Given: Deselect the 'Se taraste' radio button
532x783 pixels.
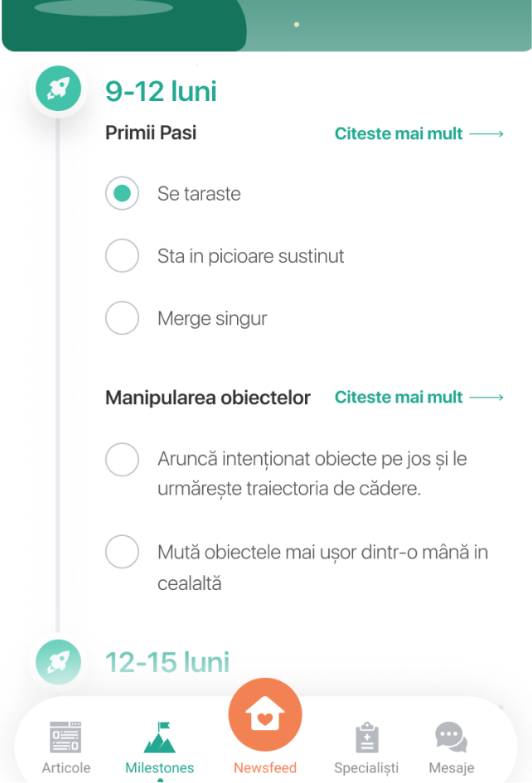Looking at the screenshot, I should (x=122, y=194).
